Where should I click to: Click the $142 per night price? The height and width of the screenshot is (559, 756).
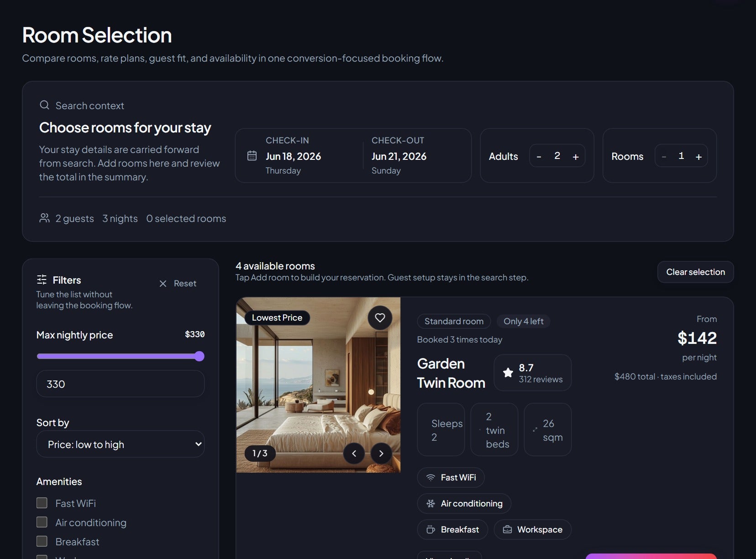(x=697, y=338)
